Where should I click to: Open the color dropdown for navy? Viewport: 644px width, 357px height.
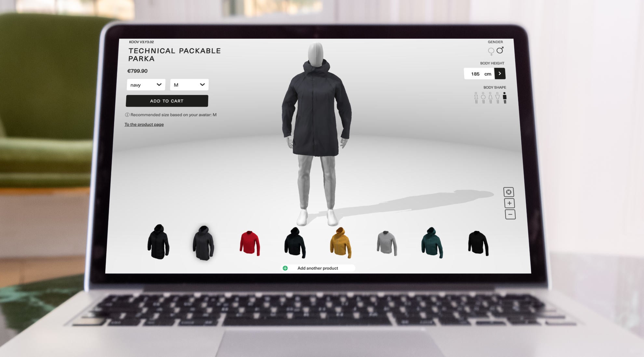click(145, 84)
